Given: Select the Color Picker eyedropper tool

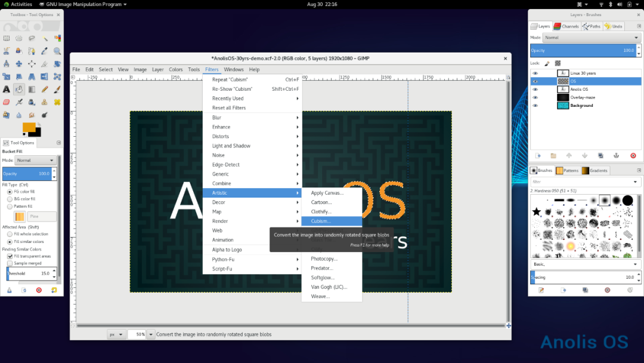Looking at the screenshot, I should 44,51.
